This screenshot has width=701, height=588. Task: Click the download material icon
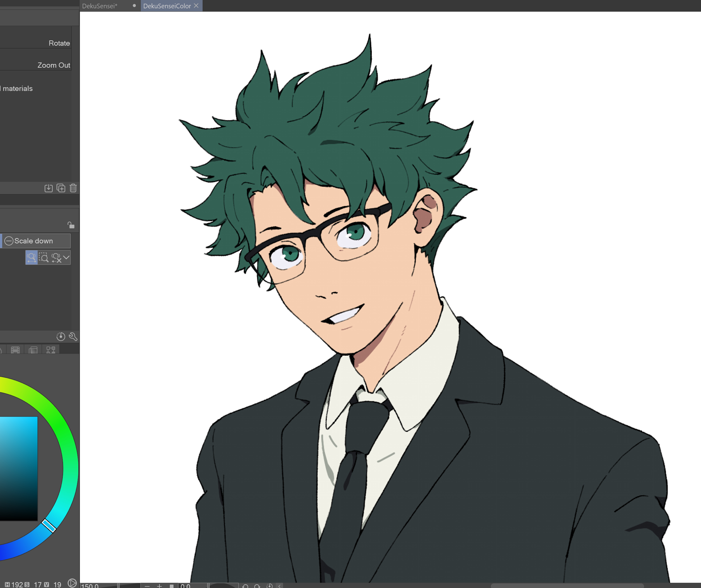point(48,188)
